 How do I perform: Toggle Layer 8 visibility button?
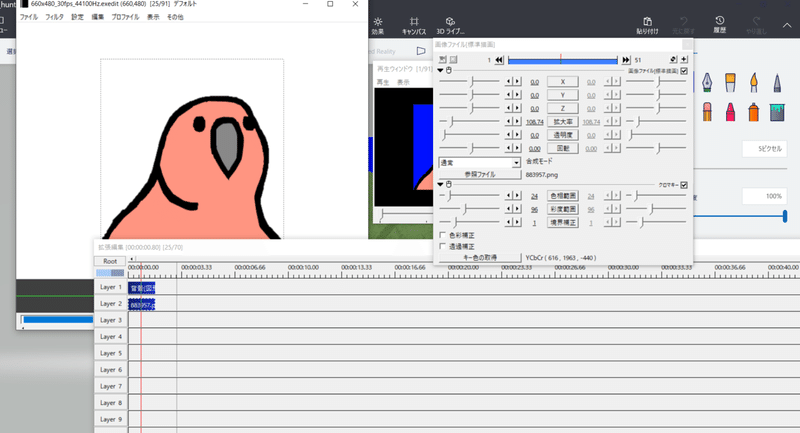pyautogui.click(x=110, y=403)
